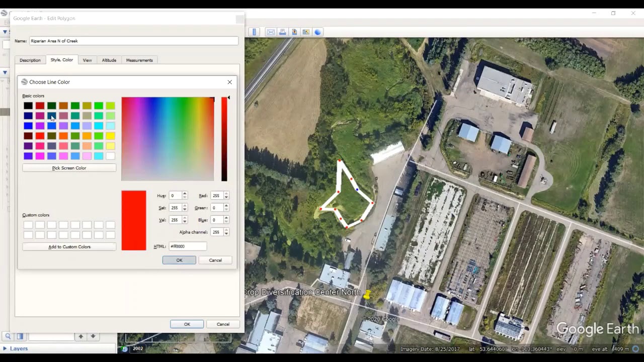644x362 pixels.
Task: Confirm color with OK in color dialog
Action: [x=179, y=260]
